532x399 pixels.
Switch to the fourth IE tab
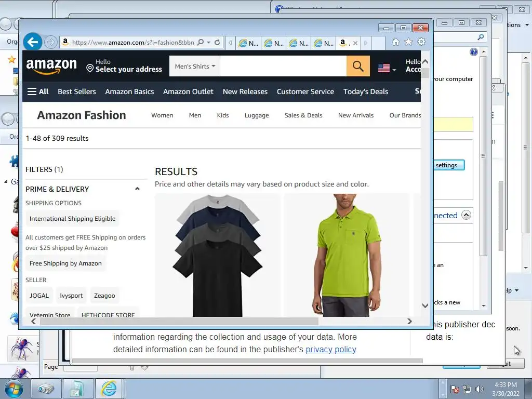(324, 43)
